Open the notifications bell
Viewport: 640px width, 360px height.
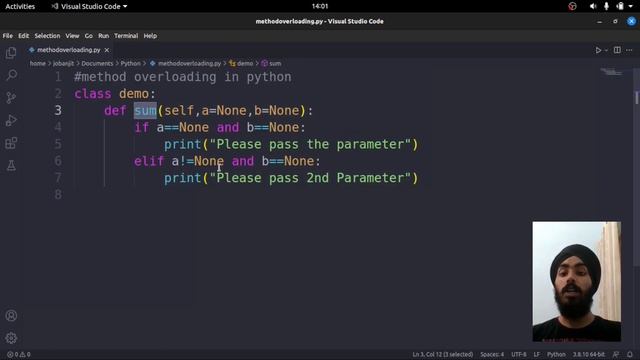click(x=630, y=354)
